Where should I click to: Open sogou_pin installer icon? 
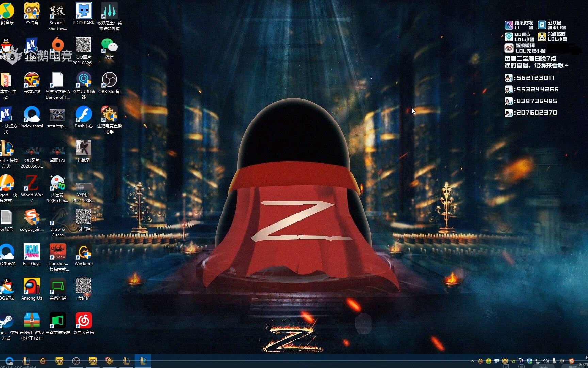(x=32, y=220)
